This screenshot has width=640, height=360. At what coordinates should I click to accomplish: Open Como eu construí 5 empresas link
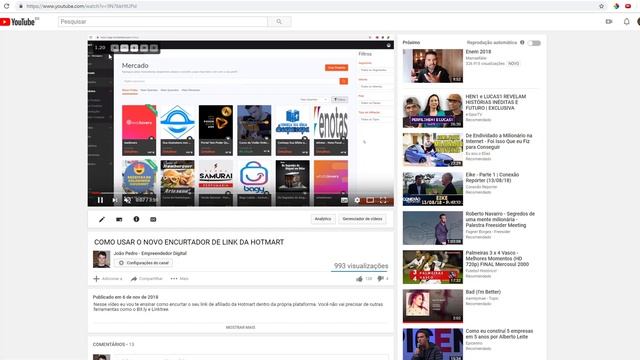click(500, 334)
